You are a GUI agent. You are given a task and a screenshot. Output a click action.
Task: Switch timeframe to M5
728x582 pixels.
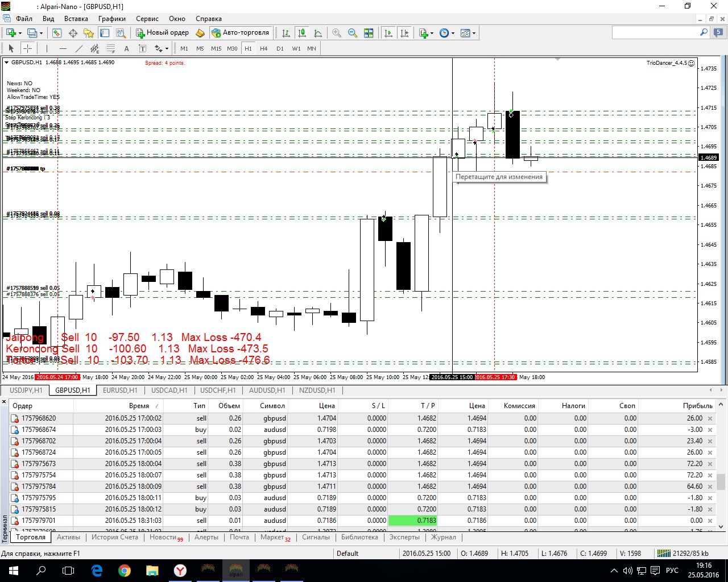point(200,48)
